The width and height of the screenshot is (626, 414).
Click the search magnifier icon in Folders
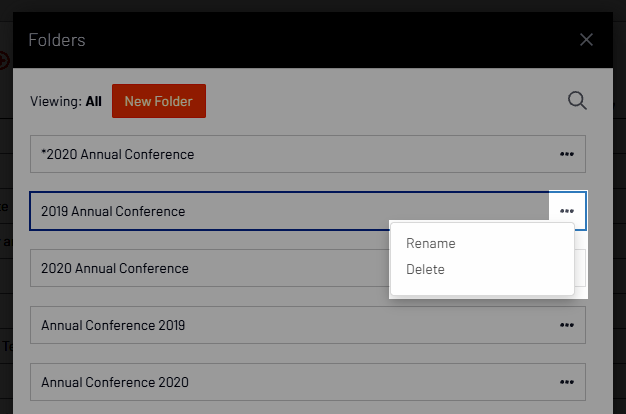pos(576,100)
